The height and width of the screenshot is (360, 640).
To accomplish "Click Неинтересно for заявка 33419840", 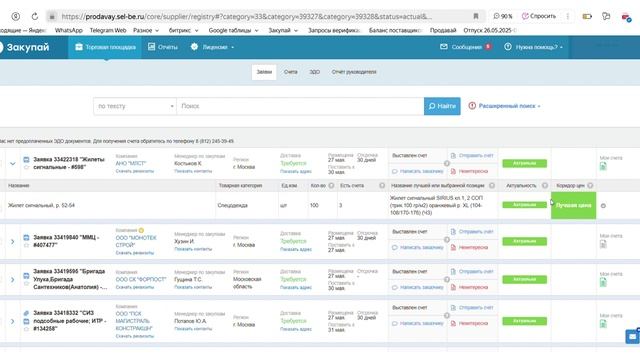I will point(469,247).
